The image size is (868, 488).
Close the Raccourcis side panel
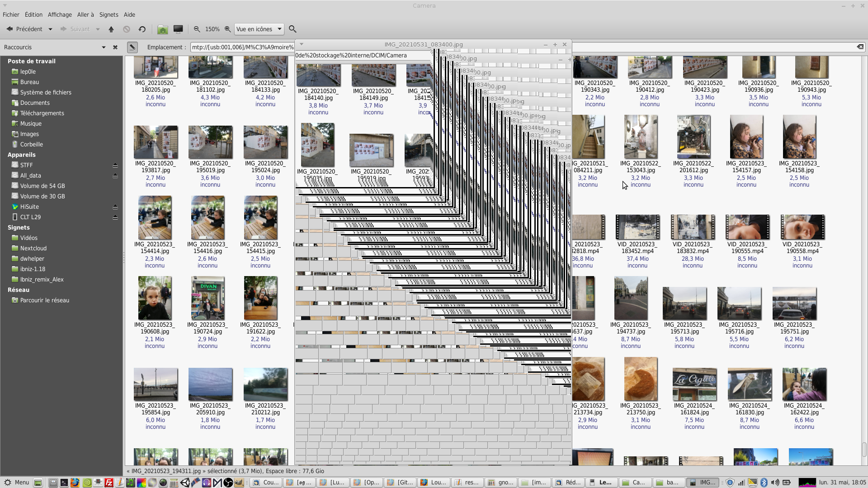click(x=115, y=47)
